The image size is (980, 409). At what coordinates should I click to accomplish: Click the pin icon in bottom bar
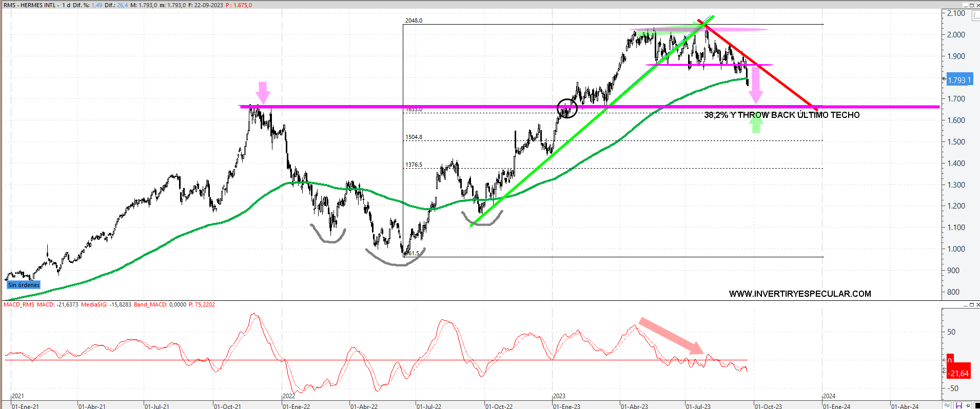[x=968, y=405]
